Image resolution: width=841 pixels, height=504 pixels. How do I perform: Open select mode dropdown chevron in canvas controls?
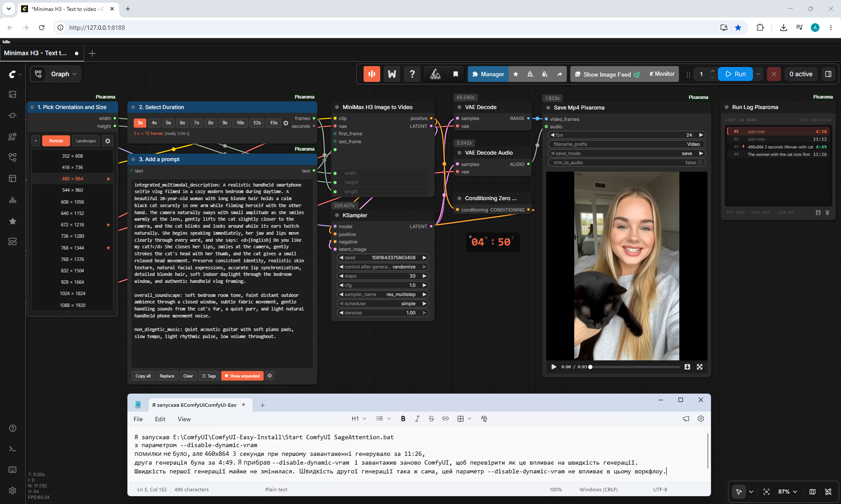tap(751, 492)
